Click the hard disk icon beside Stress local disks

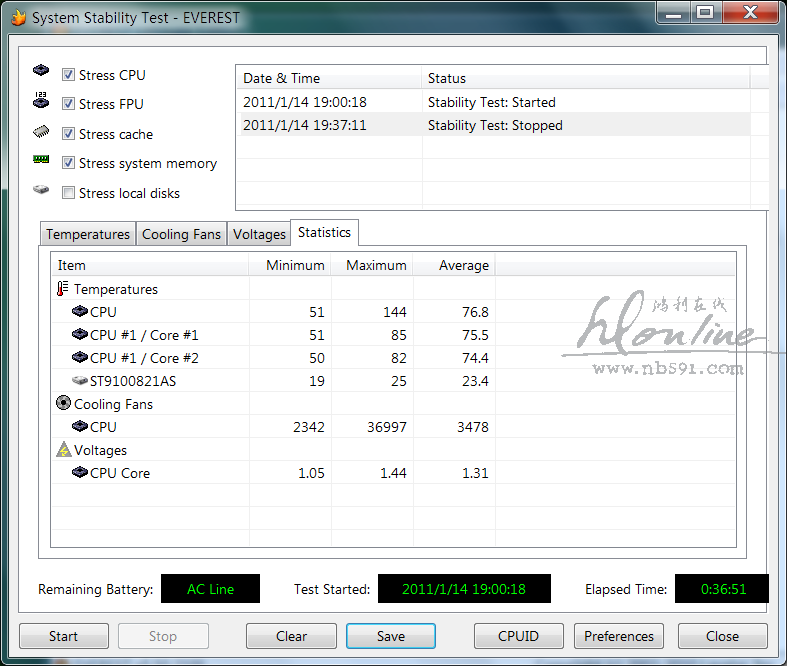tap(41, 189)
